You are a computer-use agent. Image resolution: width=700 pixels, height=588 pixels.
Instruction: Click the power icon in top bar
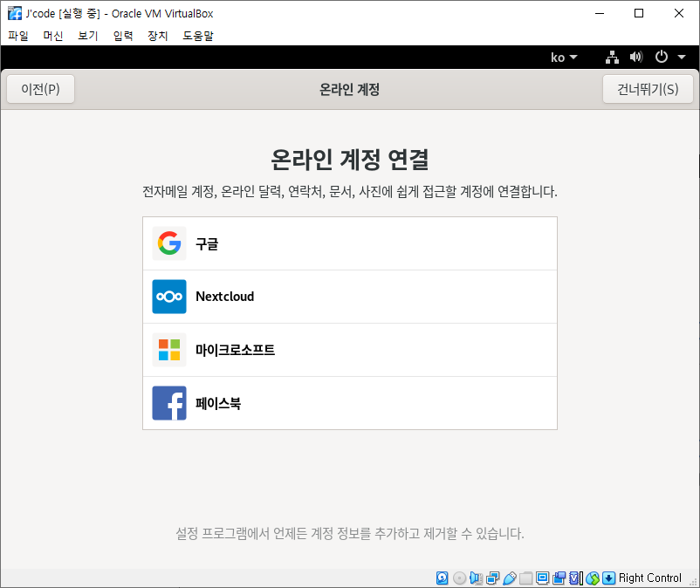point(662,57)
